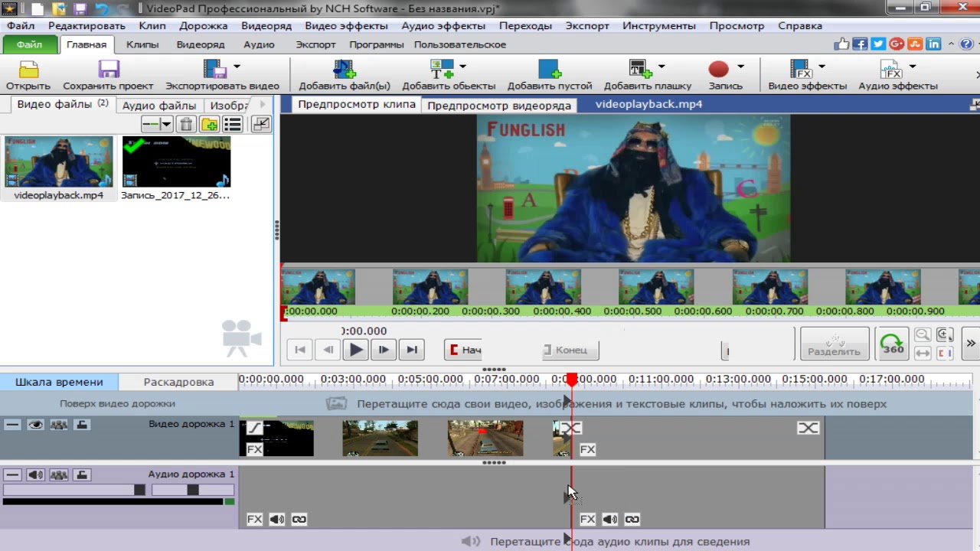Screen dimensions: 980x551
Task: Toggle group icon on Аудио дорожка 1
Action: 58,475
